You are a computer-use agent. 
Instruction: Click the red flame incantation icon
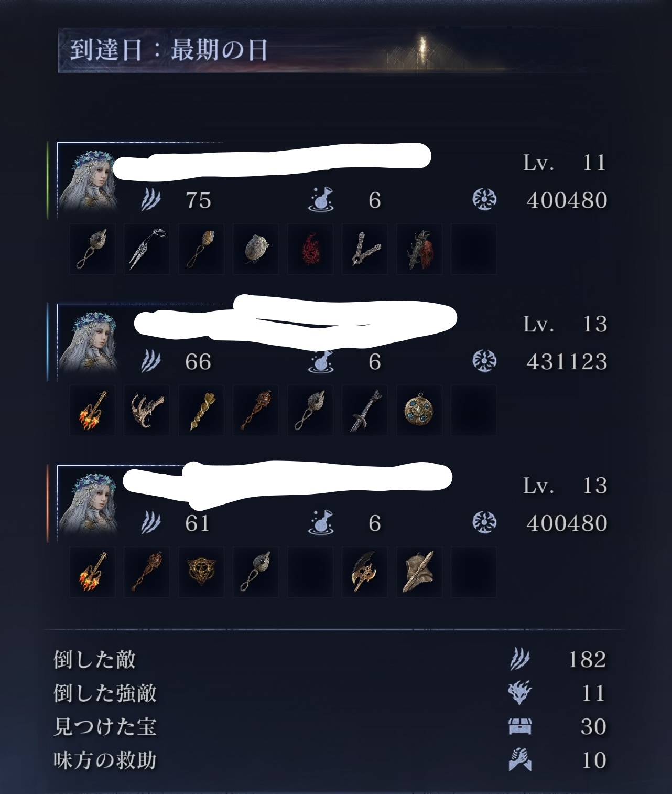[310, 249]
